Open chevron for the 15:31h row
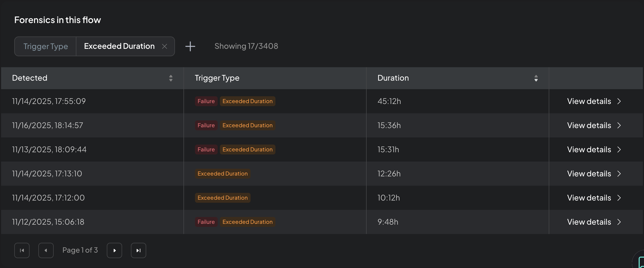 click(x=619, y=149)
